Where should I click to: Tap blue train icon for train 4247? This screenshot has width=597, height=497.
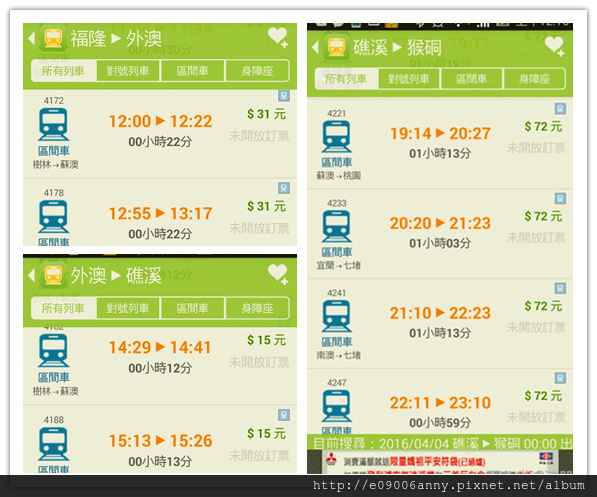pyautogui.click(x=337, y=406)
